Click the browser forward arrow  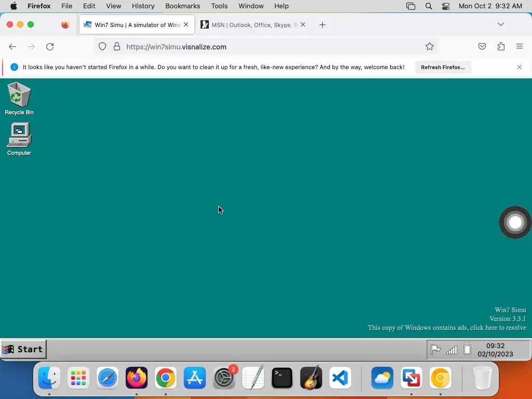click(x=31, y=46)
